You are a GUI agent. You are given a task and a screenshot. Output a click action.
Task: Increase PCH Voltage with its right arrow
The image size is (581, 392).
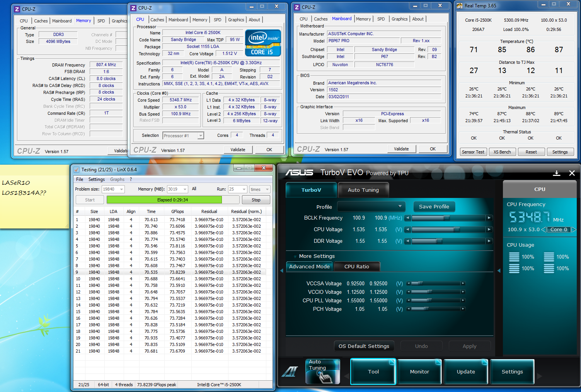(463, 309)
